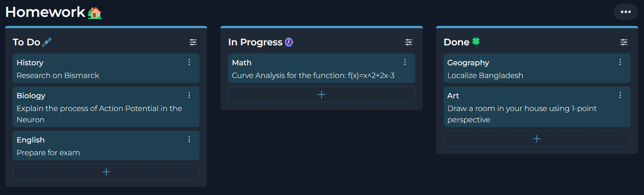644x195 pixels.
Task: Open Geography card three-dot menu
Action: [x=620, y=62]
